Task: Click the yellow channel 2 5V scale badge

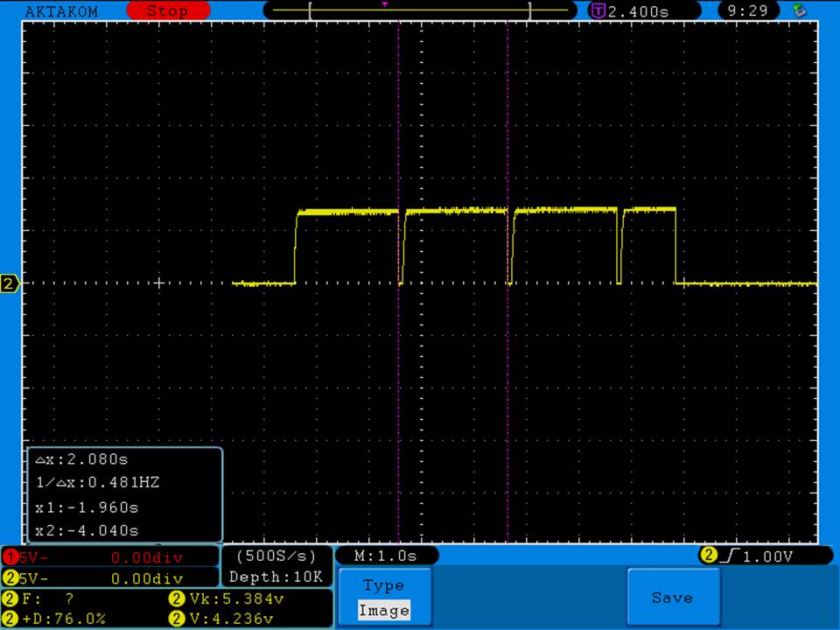Action: [10, 578]
